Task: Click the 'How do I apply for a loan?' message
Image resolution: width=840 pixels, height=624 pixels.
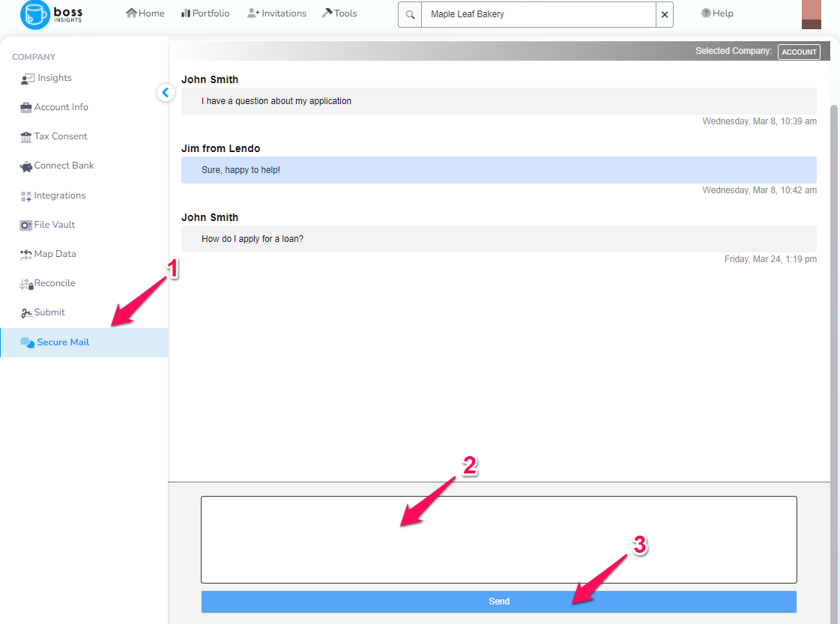Action: (499, 239)
